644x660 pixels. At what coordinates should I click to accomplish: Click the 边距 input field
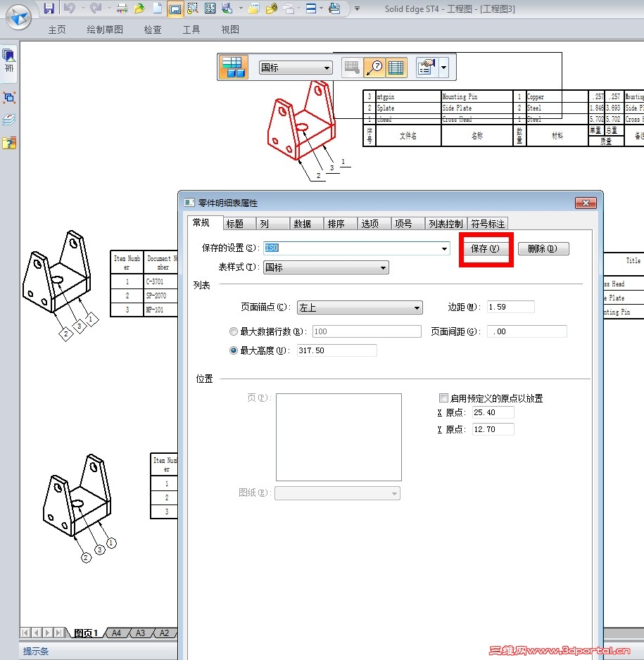click(x=510, y=307)
